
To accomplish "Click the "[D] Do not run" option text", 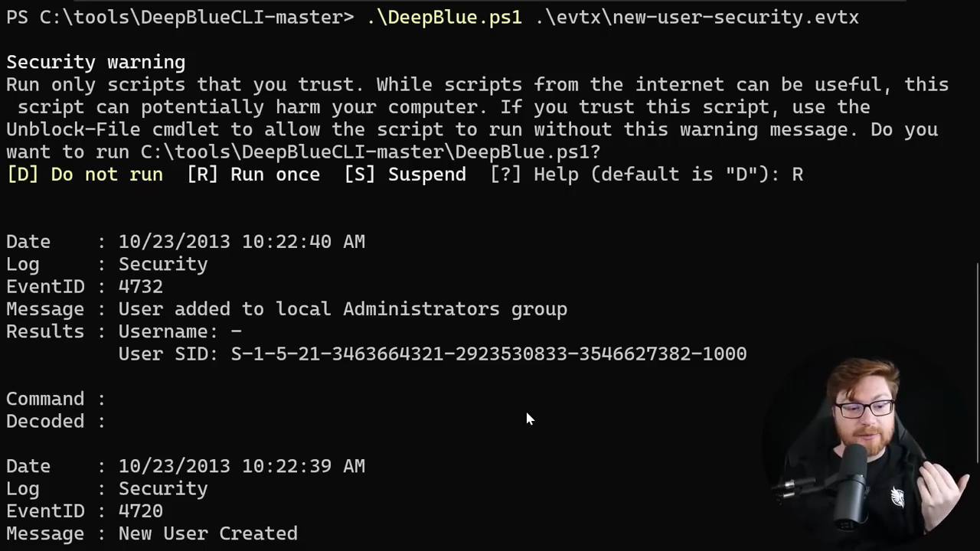I will coord(84,174).
